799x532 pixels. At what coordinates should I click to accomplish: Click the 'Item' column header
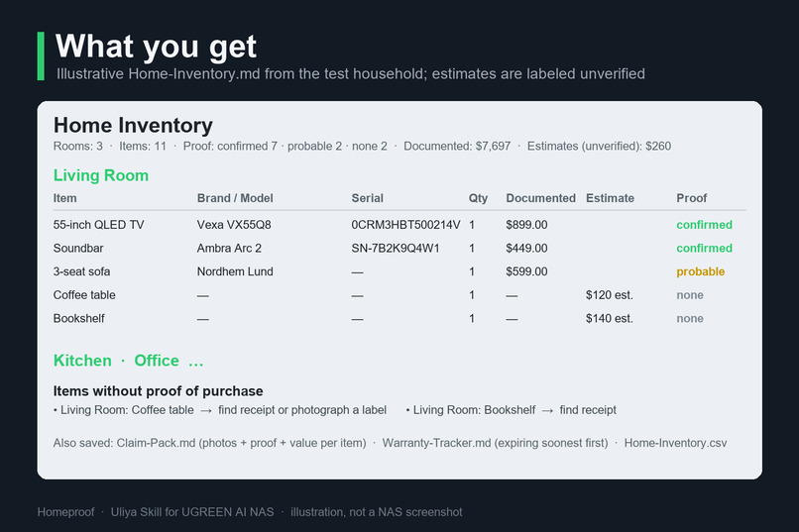(x=64, y=198)
